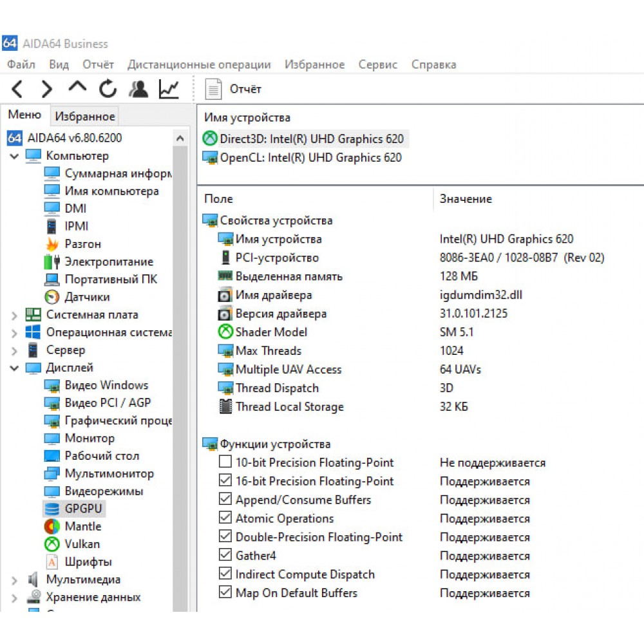Go forward with the right arrow toolbar icon
The image size is (644, 644).
(x=47, y=89)
